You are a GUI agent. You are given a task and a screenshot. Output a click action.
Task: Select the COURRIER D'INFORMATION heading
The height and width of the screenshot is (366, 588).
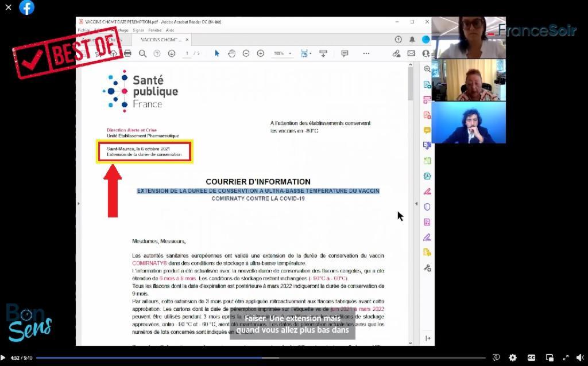tap(258, 182)
